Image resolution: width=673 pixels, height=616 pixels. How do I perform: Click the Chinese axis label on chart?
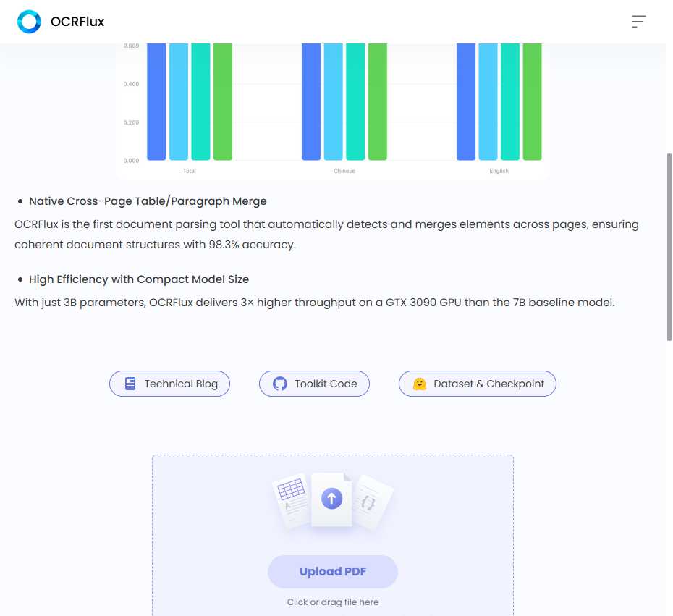tap(344, 172)
